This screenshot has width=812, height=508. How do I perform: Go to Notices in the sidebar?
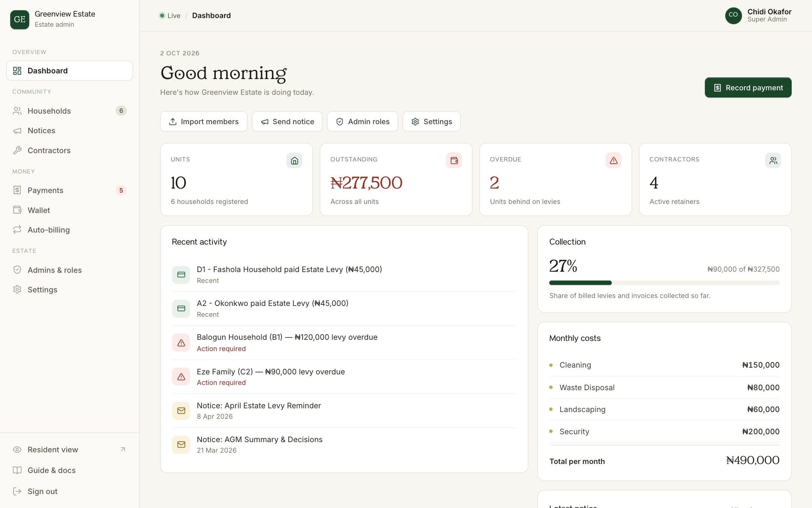70,131
